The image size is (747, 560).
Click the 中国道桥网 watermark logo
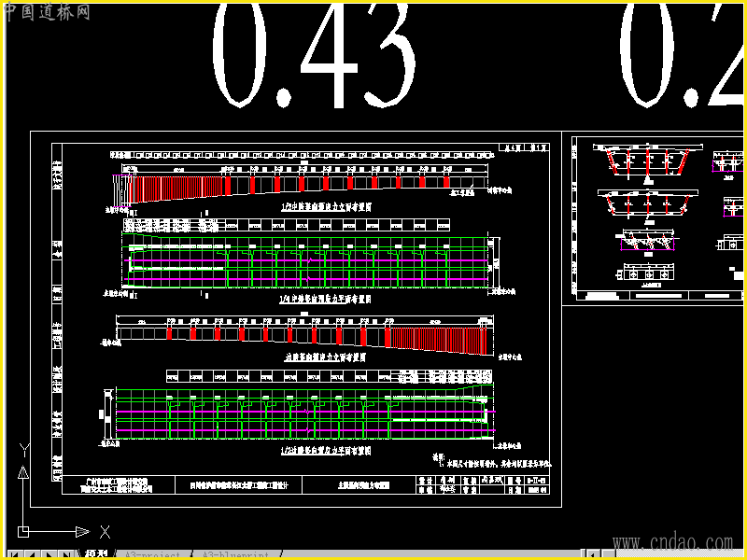click(47, 12)
